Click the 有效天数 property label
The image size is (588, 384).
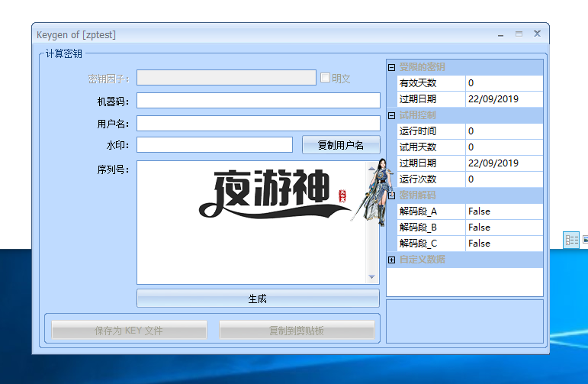coord(418,83)
